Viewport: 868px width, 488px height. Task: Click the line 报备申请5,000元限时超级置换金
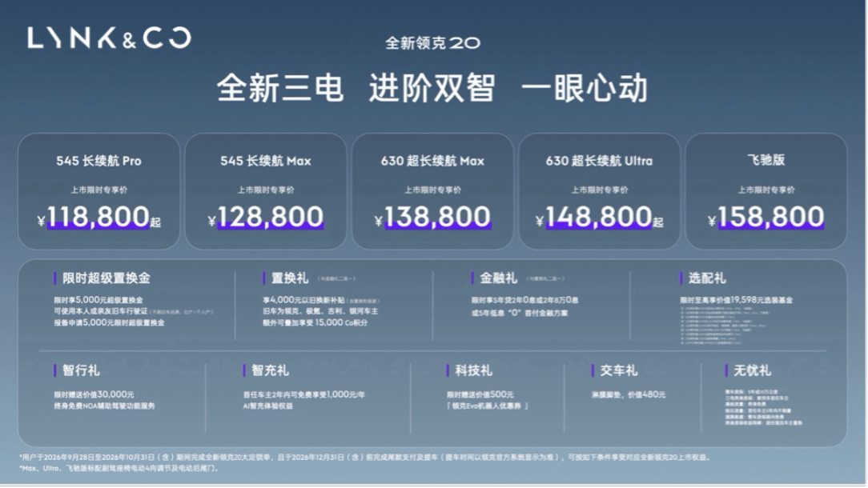pyautogui.click(x=109, y=322)
